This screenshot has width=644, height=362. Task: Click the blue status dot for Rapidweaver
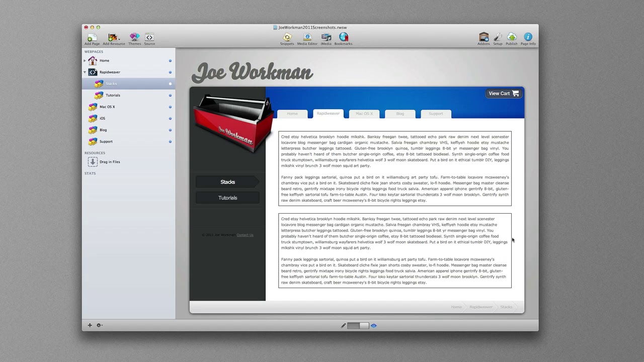click(x=170, y=72)
